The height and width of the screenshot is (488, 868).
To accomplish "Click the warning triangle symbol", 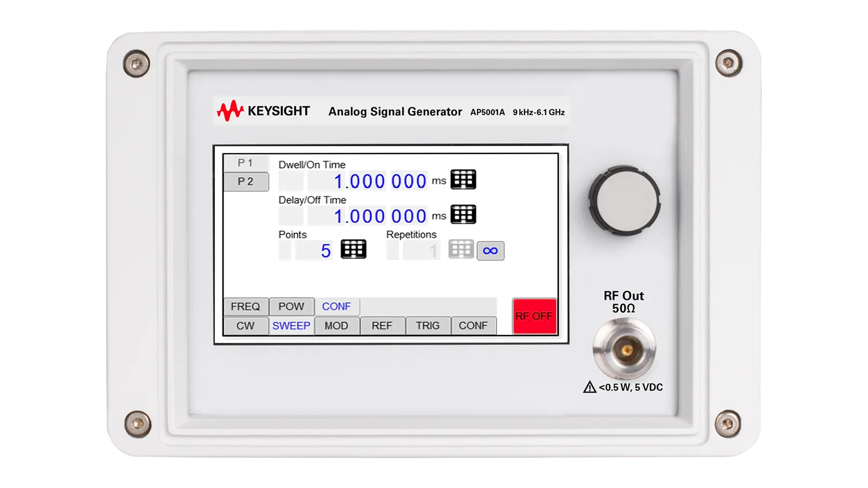I will click(590, 387).
